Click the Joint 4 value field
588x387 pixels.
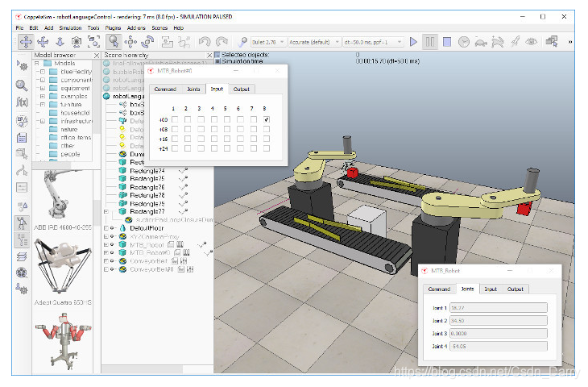pos(499,346)
